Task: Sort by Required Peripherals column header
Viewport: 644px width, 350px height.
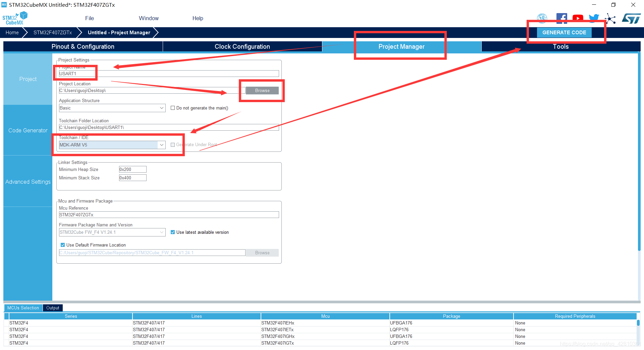Action: point(575,316)
